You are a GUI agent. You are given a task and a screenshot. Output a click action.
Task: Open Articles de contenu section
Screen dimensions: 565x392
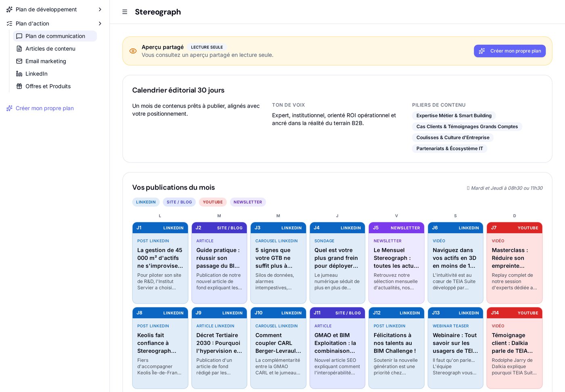click(55, 49)
